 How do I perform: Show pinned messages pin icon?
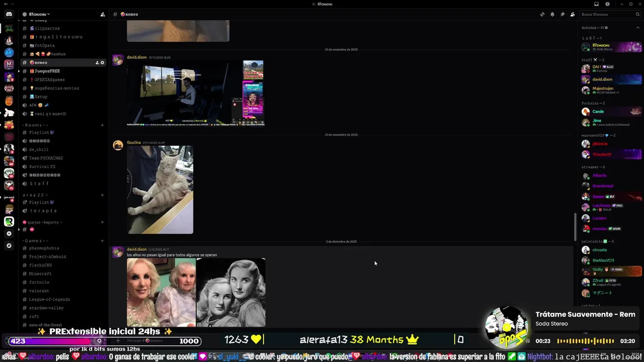[562, 14]
